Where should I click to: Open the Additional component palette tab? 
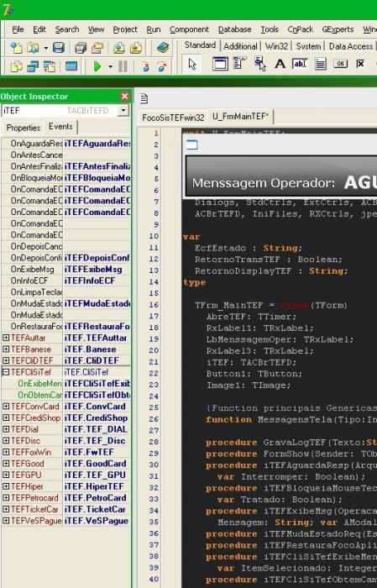tap(240, 46)
